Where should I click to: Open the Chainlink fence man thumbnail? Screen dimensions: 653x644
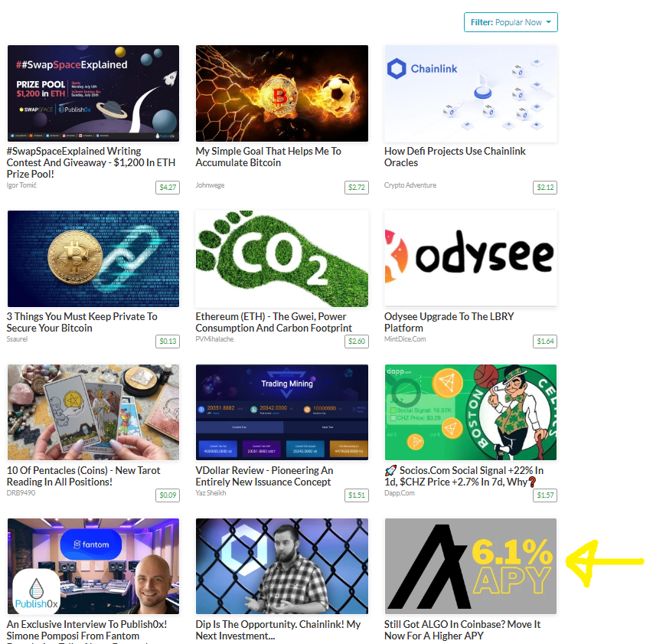point(282,566)
